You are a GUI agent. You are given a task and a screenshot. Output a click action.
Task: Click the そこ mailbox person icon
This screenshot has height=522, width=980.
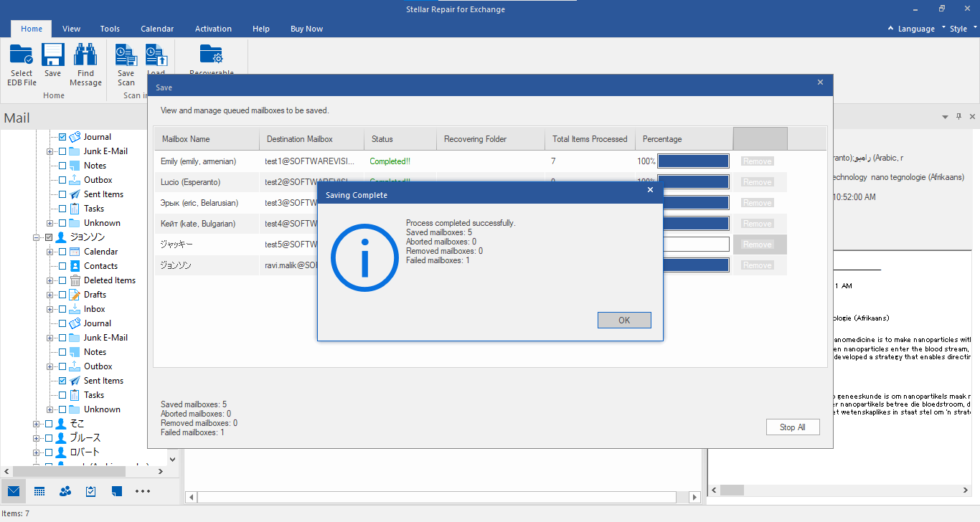click(x=61, y=424)
